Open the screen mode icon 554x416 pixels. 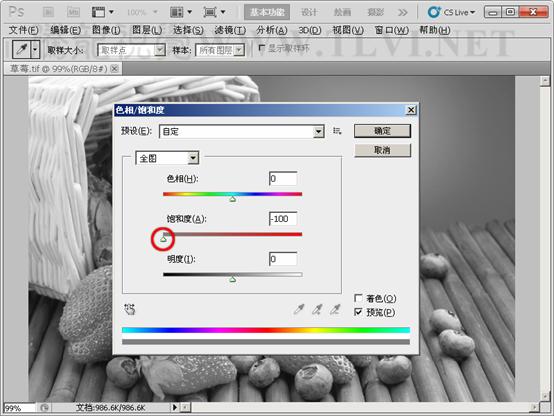214,12
